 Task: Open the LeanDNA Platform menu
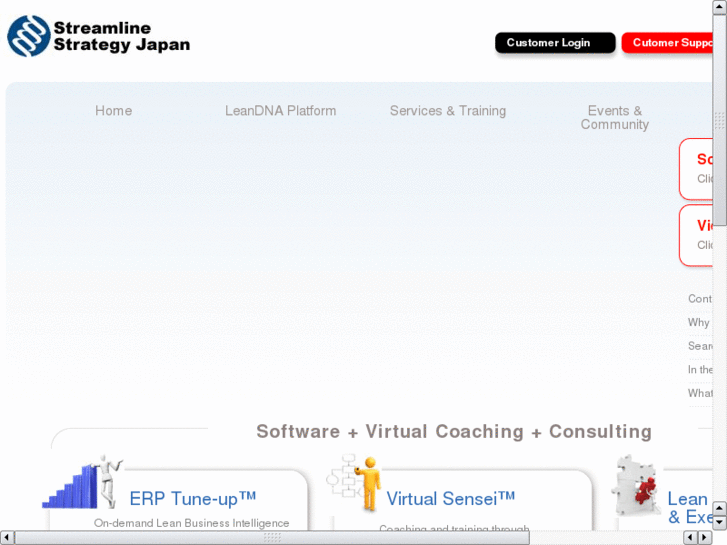coord(281,111)
